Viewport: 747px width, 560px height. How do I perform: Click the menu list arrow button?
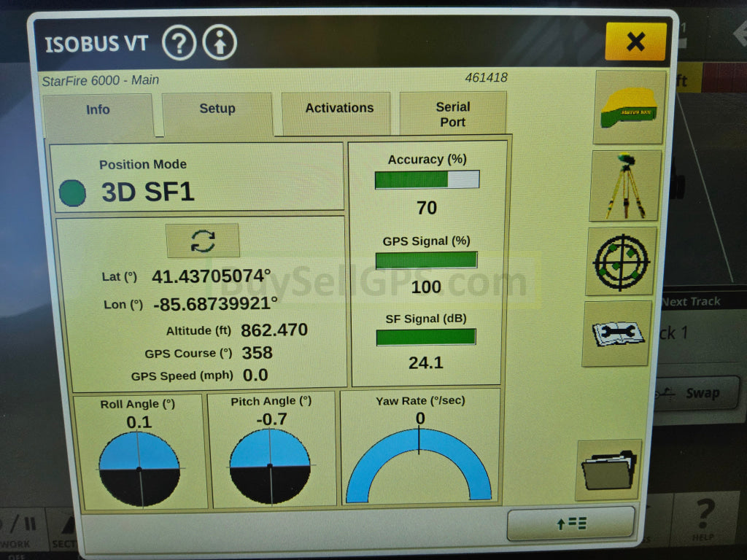tap(570, 524)
